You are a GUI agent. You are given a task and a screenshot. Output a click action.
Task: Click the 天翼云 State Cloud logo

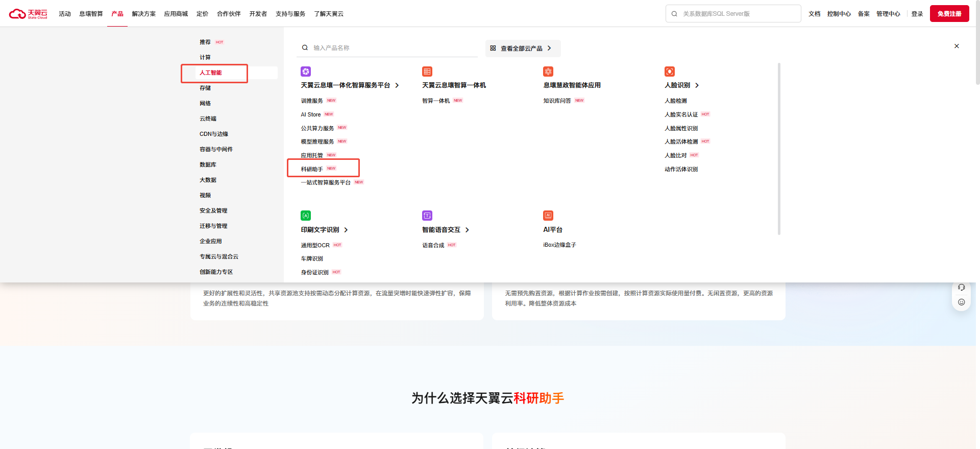[x=28, y=14]
